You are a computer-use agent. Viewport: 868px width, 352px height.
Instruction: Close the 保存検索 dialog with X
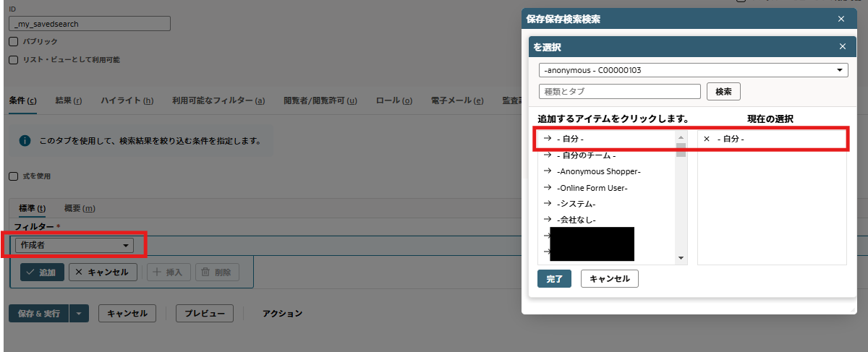click(841, 20)
